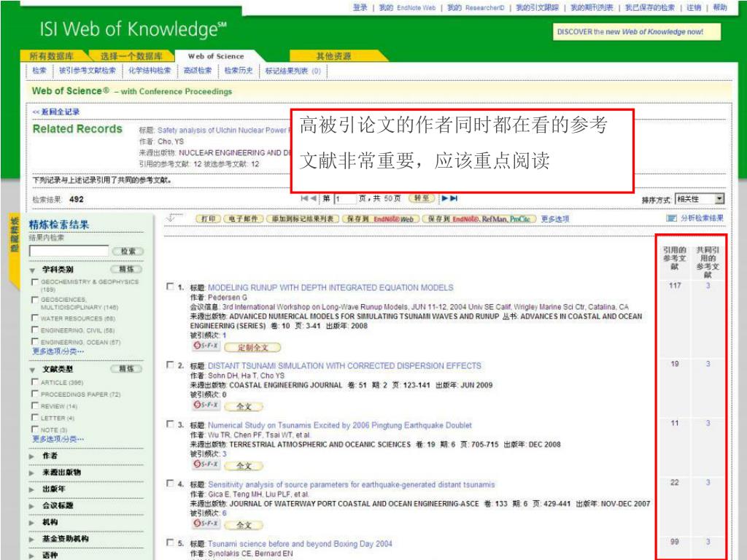Collapse the 学科类别 section
This screenshot has height=560, width=747.
pyautogui.click(x=32, y=270)
